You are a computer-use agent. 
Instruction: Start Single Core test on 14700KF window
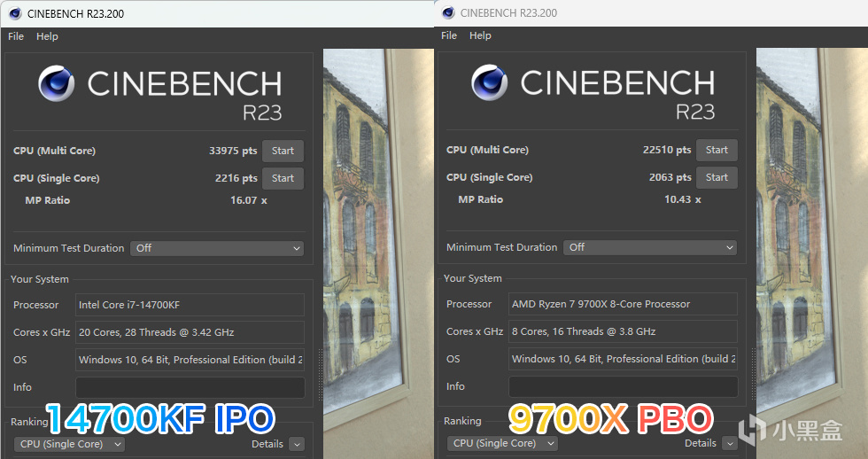tap(283, 178)
